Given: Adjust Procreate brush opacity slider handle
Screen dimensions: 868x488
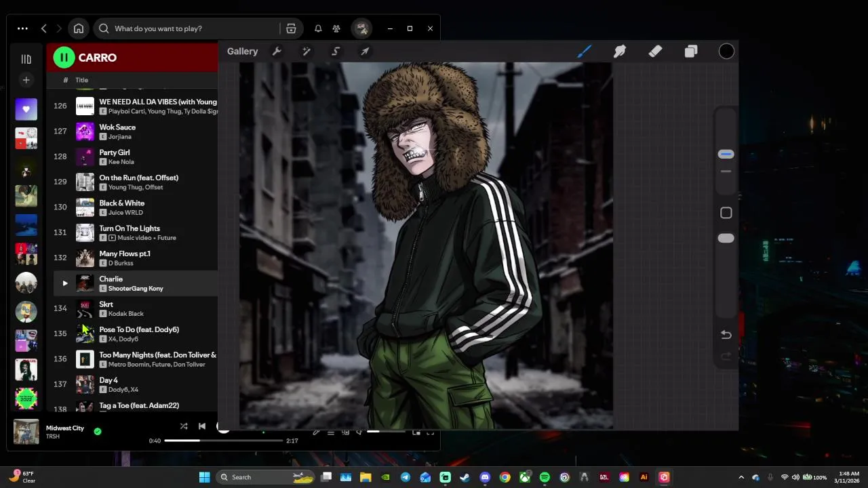Looking at the screenshot, I should [726, 238].
